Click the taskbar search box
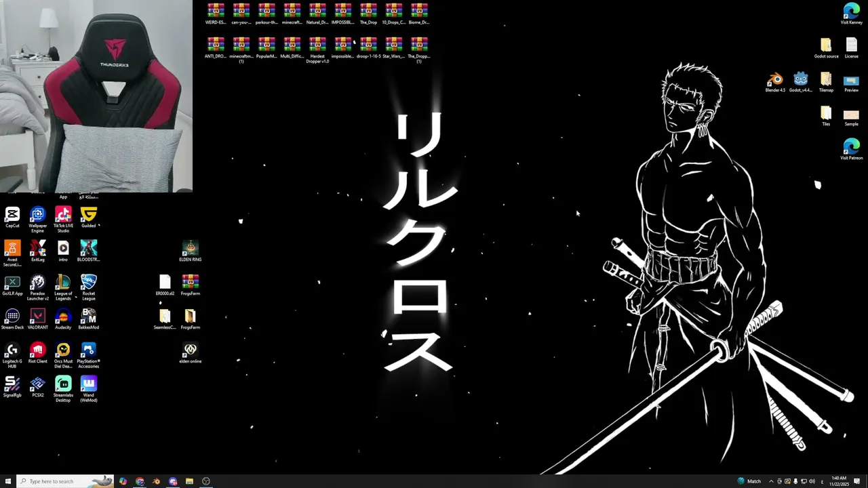 tap(65, 481)
